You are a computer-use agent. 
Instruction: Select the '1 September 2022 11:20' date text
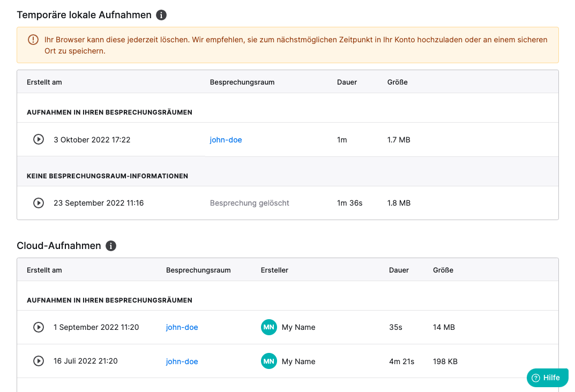(96, 327)
